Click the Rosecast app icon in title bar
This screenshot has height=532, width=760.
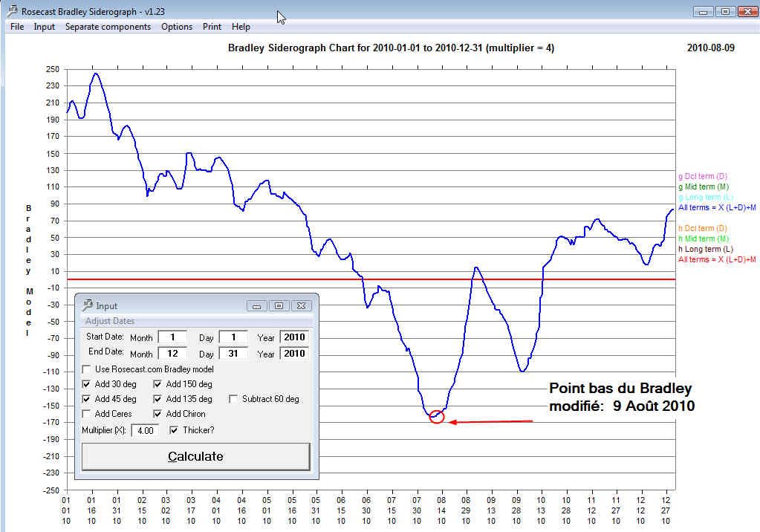coord(12,10)
